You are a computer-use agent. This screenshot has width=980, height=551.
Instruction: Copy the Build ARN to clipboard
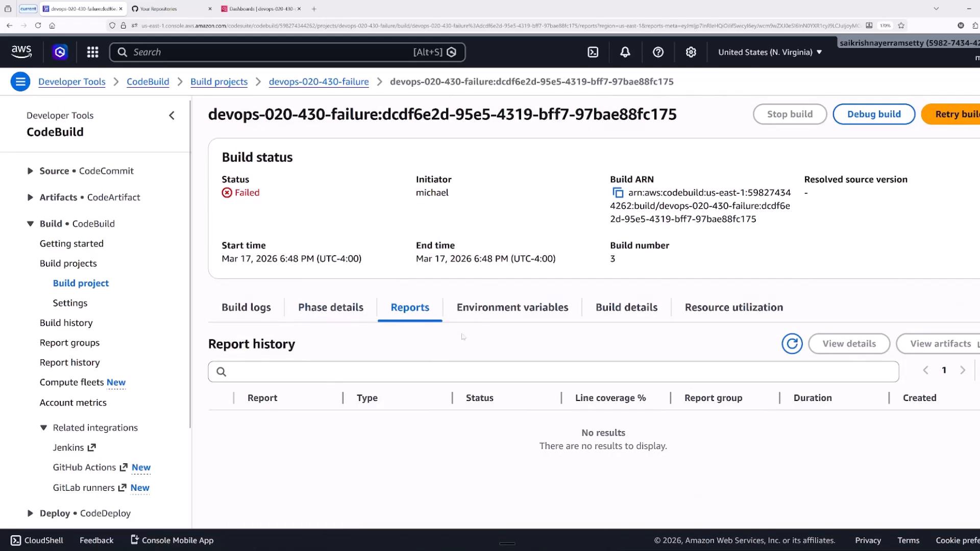618,193
